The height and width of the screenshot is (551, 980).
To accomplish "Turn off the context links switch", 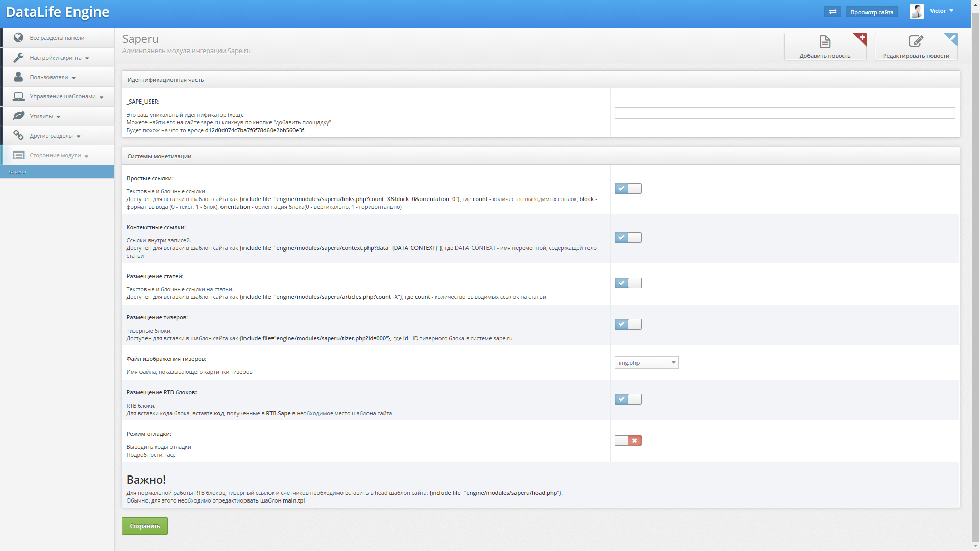I will pyautogui.click(x=628, y=238).
